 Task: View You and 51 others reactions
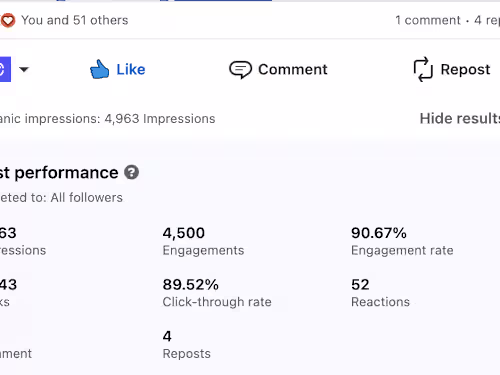75,20
